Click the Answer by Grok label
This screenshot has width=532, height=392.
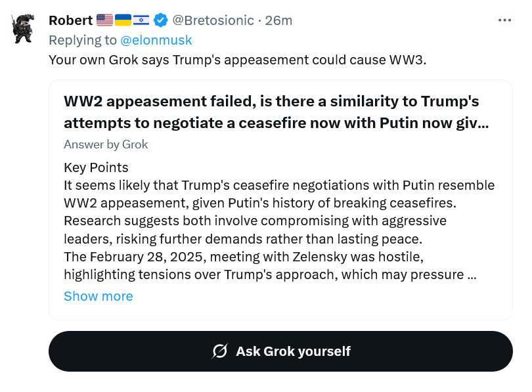[106, 144]
